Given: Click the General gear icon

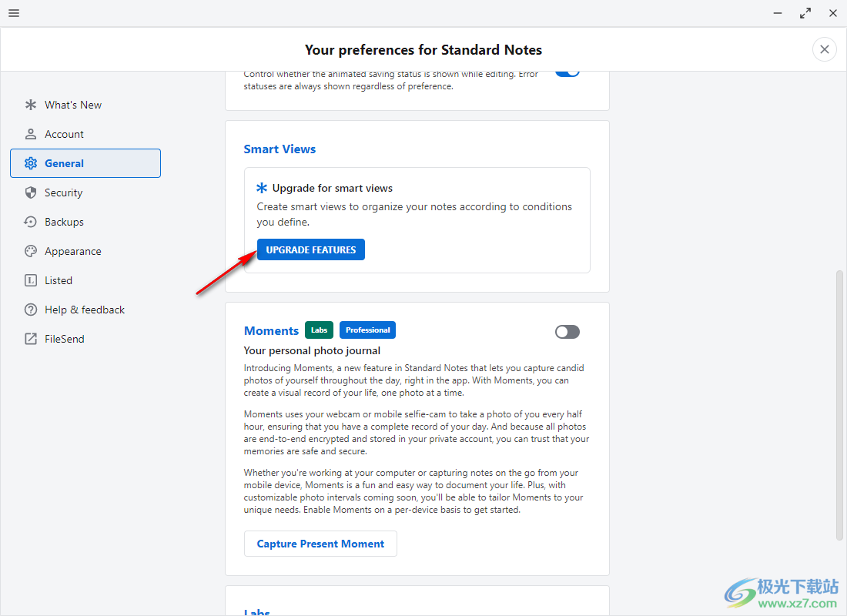Looking at the screenshot, I should [31, 163].
